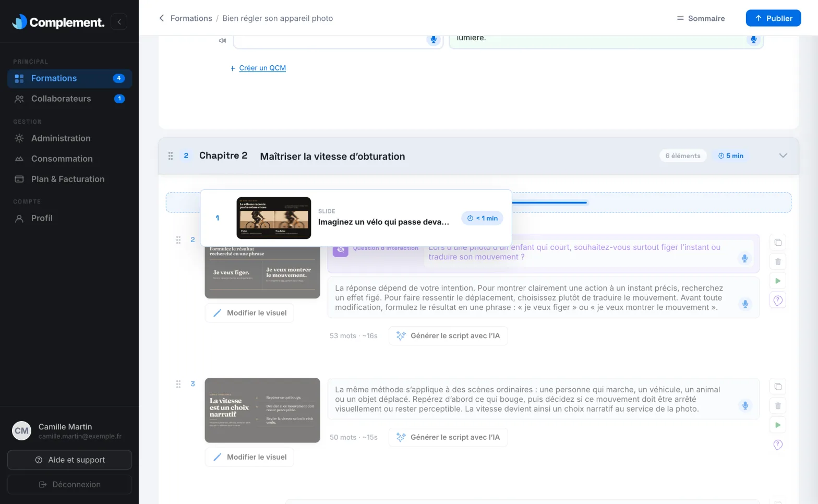This screenshot has width=818, height=504.
Task: Open the Sommaire panel
Action: [x=701, y=18]
